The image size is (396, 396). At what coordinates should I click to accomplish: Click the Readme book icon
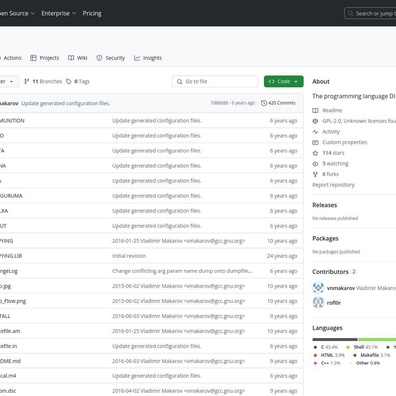click(315, 110)
